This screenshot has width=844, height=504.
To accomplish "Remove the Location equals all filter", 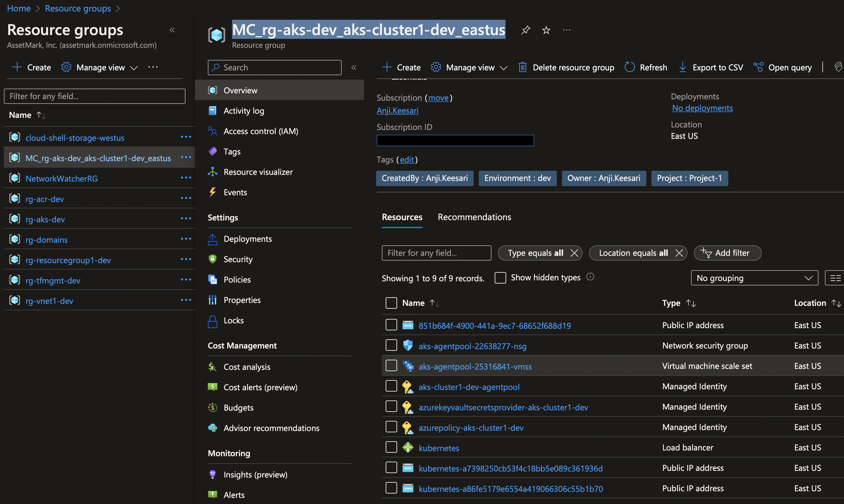I will (679, 253).
